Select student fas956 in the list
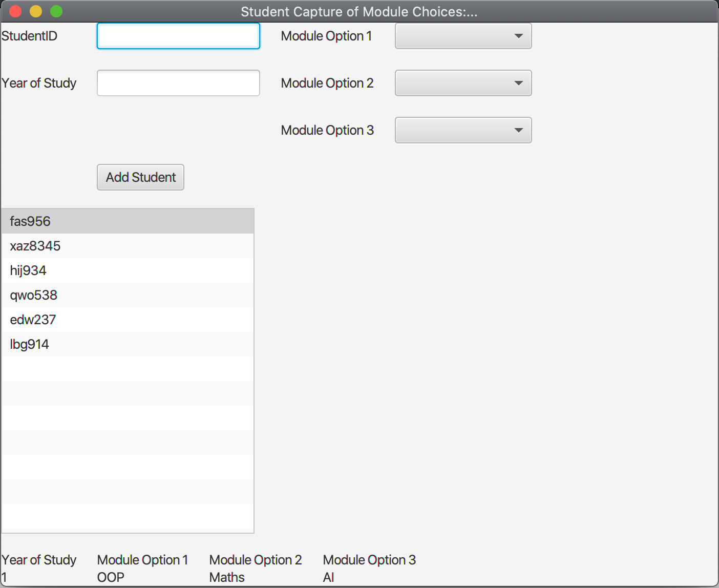 [128, 221]
